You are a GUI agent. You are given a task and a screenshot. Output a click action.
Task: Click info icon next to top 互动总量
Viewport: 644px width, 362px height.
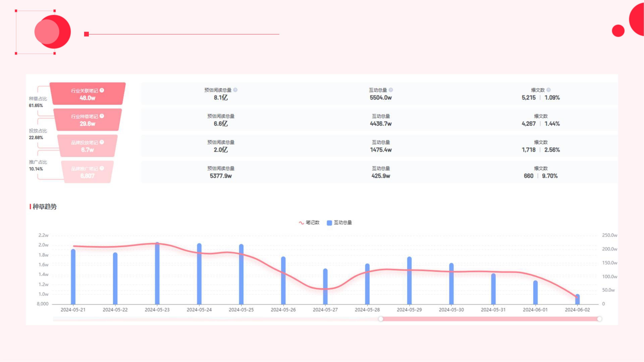click(391, 90)
